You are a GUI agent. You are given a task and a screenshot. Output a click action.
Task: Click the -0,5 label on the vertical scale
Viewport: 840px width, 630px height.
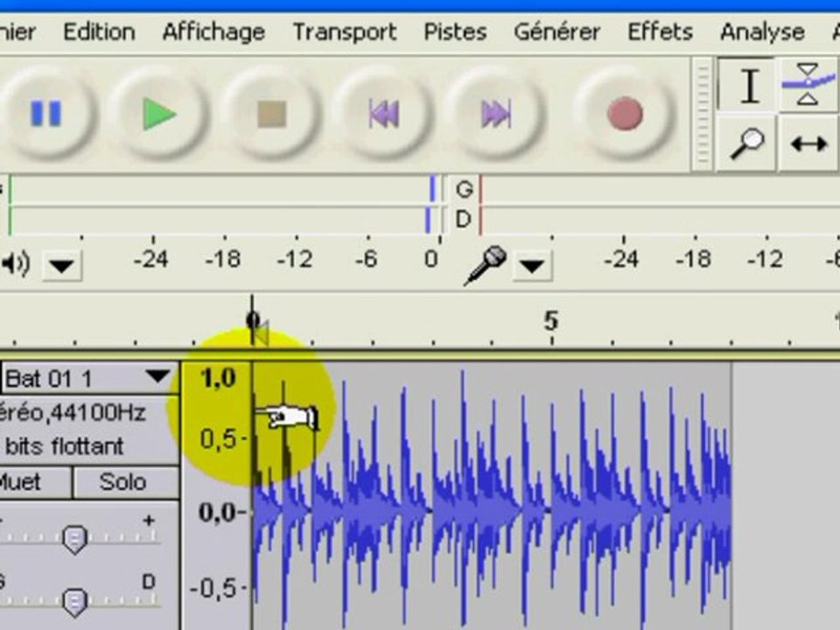[213, 588]
